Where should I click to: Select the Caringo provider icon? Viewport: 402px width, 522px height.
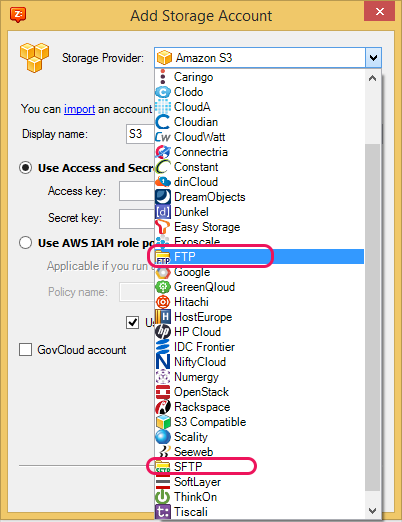click(x=163, y=77)
